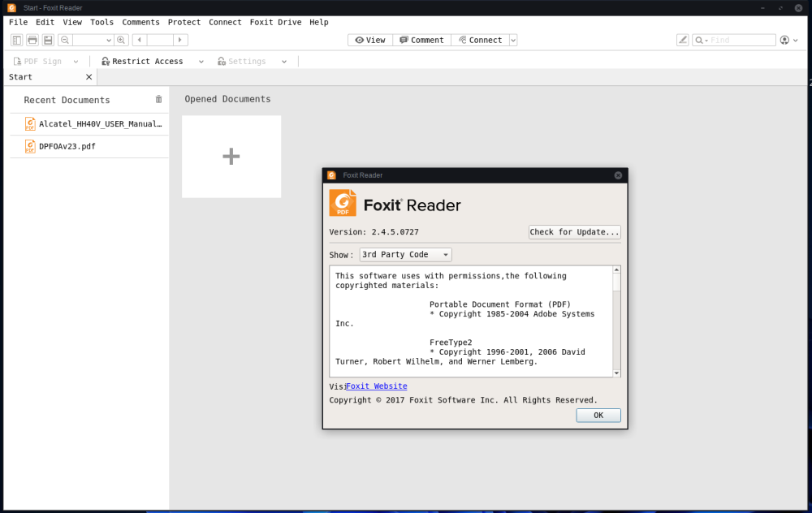Image resolution: width=812 pixels, height=513 pixels.
Task: Click the Save icon in toolbar
Action: coord(48,40)
